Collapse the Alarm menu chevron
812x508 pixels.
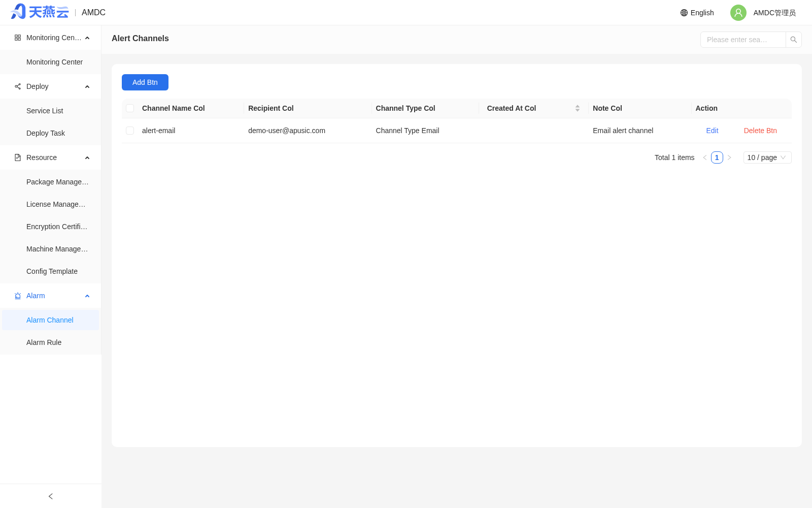pos(87,296)
